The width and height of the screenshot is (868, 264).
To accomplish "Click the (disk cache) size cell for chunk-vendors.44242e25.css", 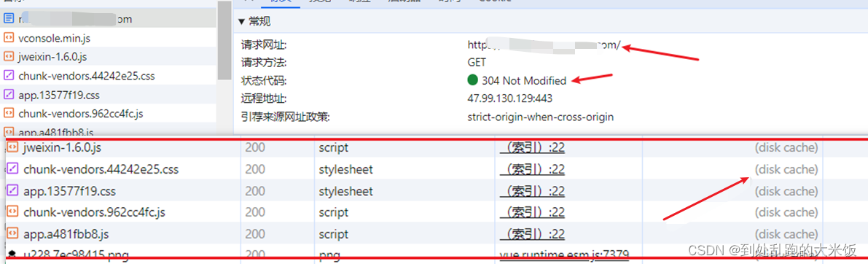I will [x=786, y=169].
